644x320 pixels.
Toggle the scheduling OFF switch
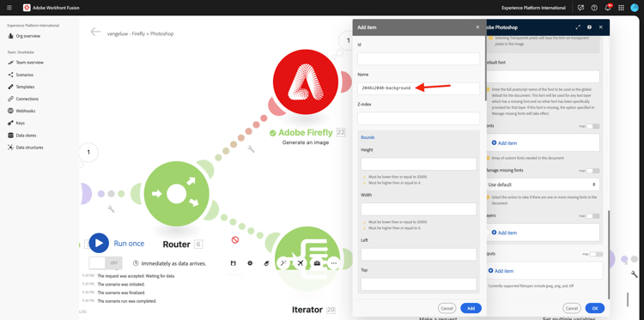(106, 263)
